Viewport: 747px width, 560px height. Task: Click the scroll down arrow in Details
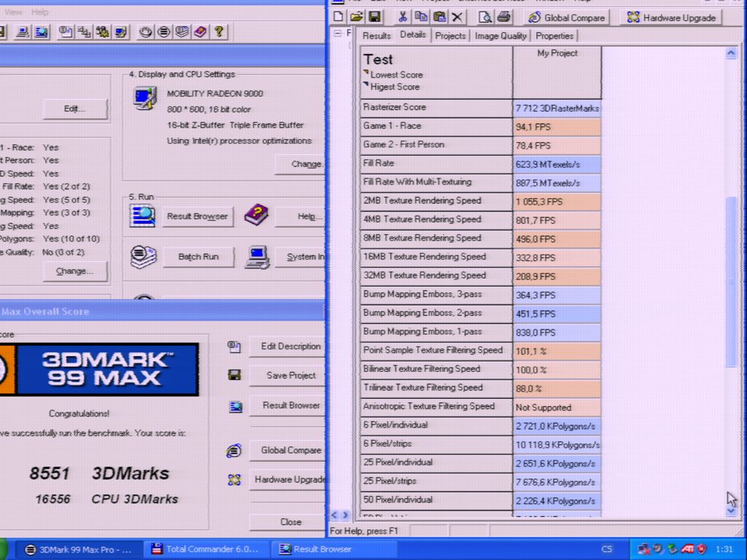click(731, 511)
